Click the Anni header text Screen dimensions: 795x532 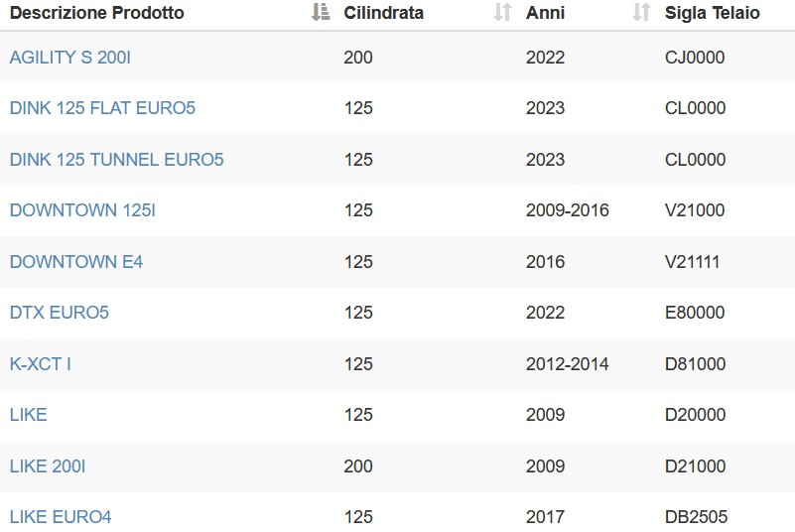545,13
